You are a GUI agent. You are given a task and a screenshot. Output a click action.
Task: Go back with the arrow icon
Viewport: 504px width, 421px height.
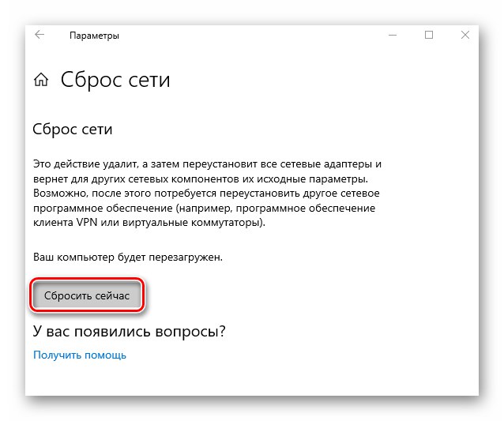point(39,35)
